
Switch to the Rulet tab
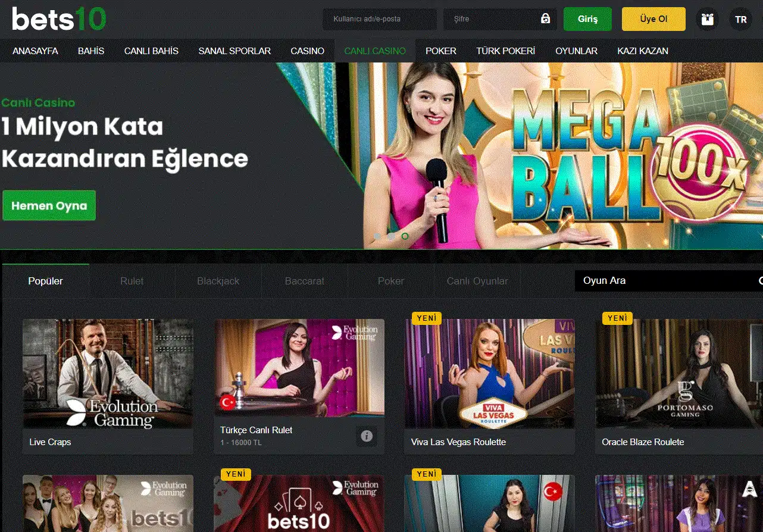tap(132, 281)
